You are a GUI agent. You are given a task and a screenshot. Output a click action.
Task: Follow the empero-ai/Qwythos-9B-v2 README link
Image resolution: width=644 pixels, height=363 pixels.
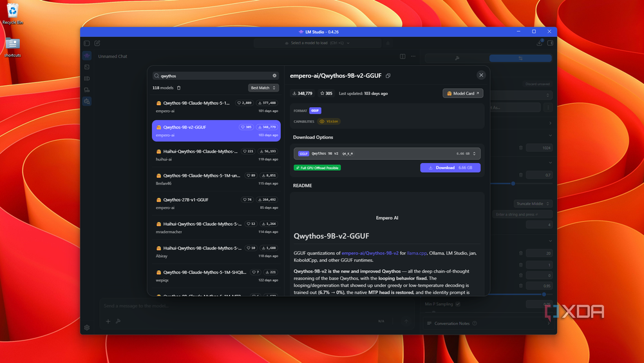(370, 253)
